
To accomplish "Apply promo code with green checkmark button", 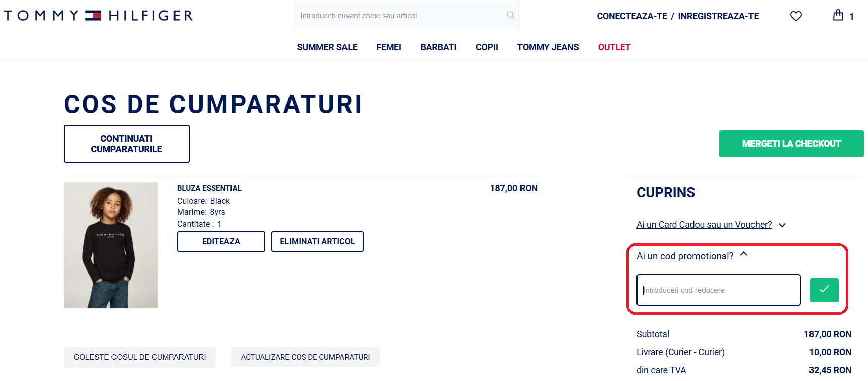I will point(824,290).
